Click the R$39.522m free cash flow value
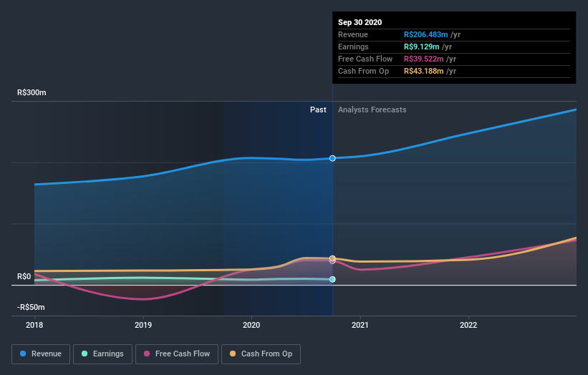Screen dimensions: 588x375 point(424,59)
